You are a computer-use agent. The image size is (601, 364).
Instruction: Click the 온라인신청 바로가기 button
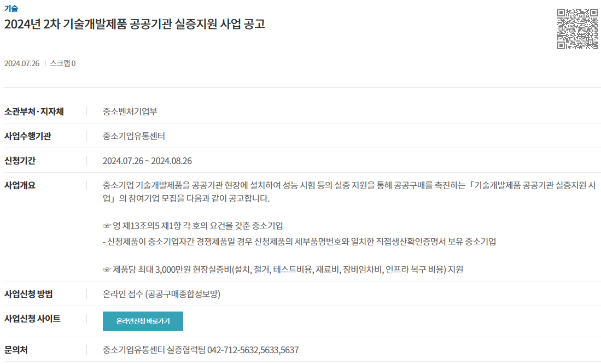pyautogui.click(x=143, y=321)
